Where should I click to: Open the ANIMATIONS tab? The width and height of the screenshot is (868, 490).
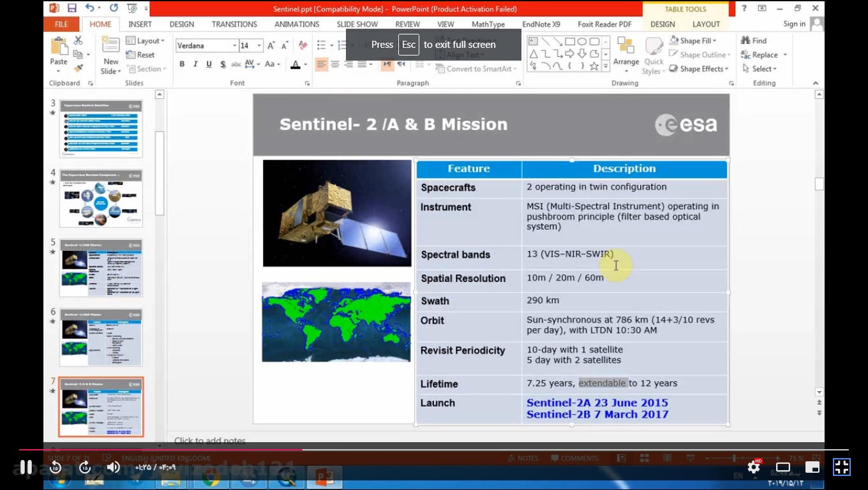297,24
